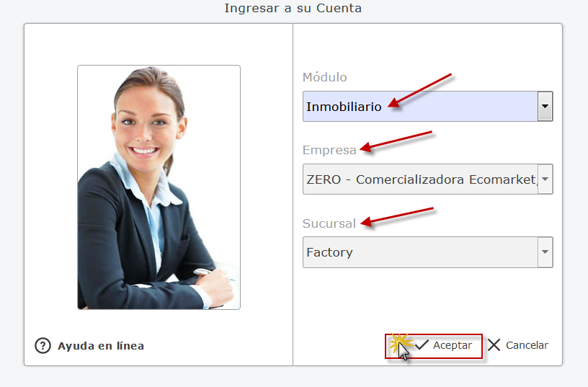The image size is (588, 387).
Task: Expand the Sucursal dropdown arrow
Action: point(545,252)
